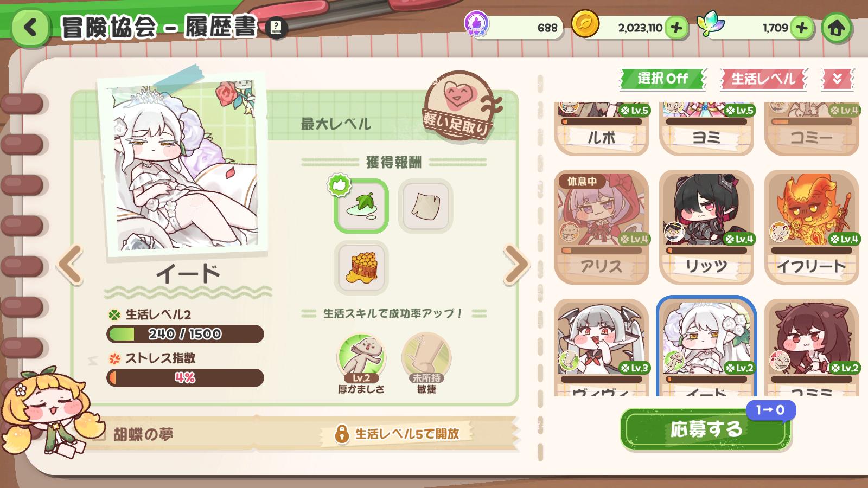Show next character with right arrow
Screen dimensions: 868x488
point(516,265)
